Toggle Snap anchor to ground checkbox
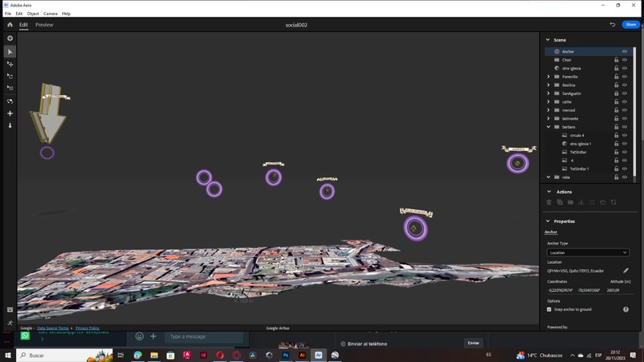 (549, 309)
